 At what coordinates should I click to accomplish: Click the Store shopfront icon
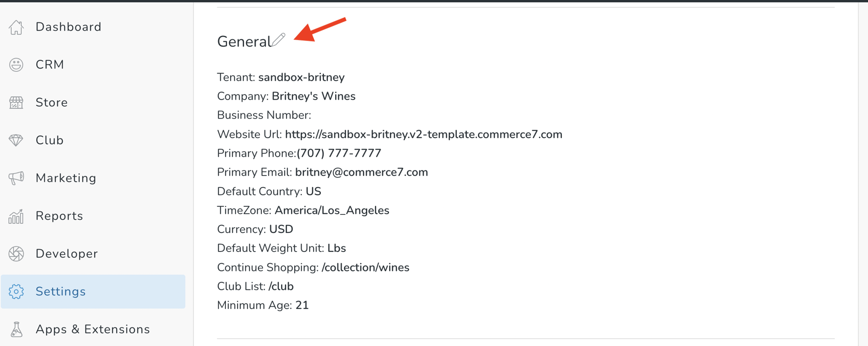point(16,103)
